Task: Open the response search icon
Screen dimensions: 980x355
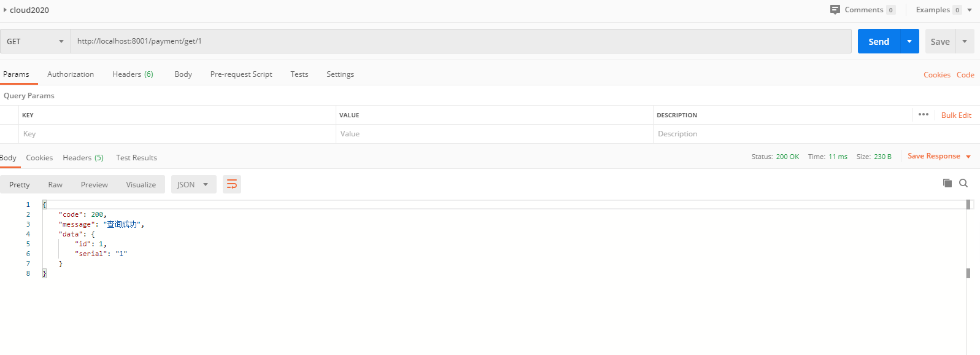Action: (x=963, y=183)
